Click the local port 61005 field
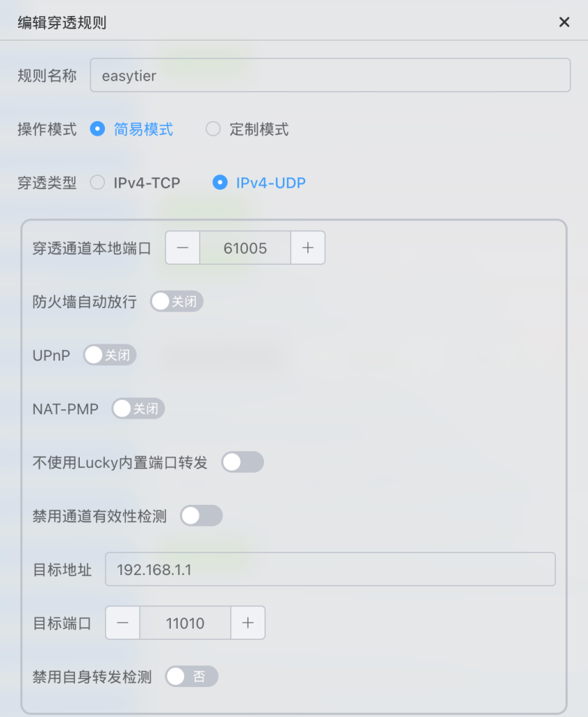 click(x=245, y=248)
